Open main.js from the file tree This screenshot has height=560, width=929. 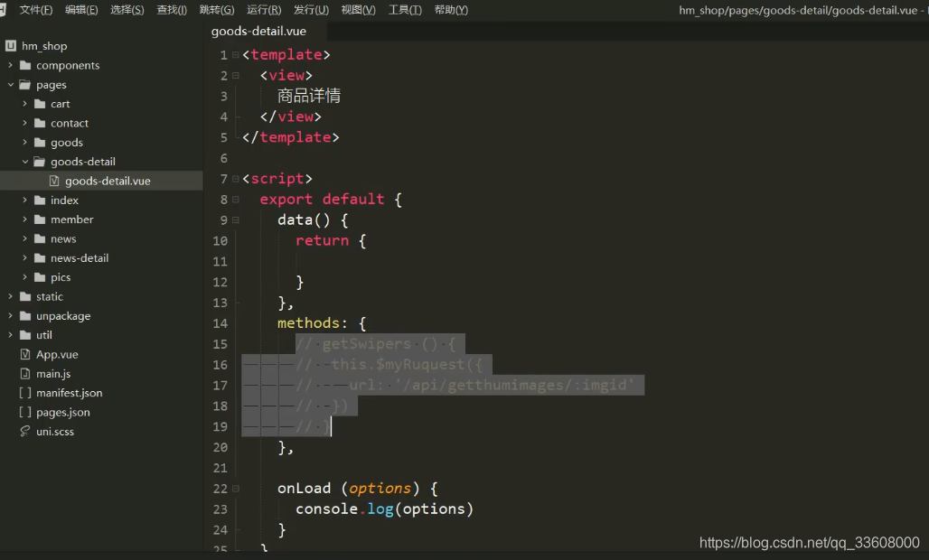tap(53, 374)
